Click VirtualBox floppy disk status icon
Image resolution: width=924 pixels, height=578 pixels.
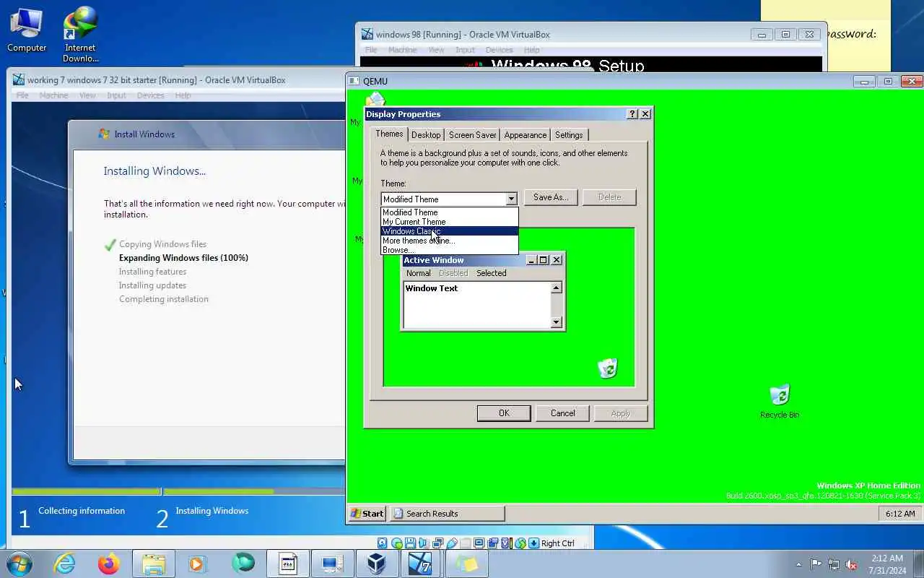coord(410,543)
